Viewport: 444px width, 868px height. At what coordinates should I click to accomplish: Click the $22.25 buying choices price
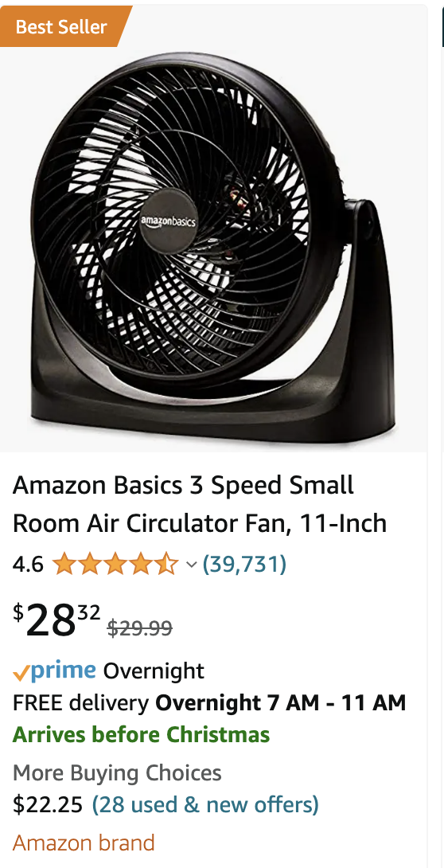tap(48, 804)
